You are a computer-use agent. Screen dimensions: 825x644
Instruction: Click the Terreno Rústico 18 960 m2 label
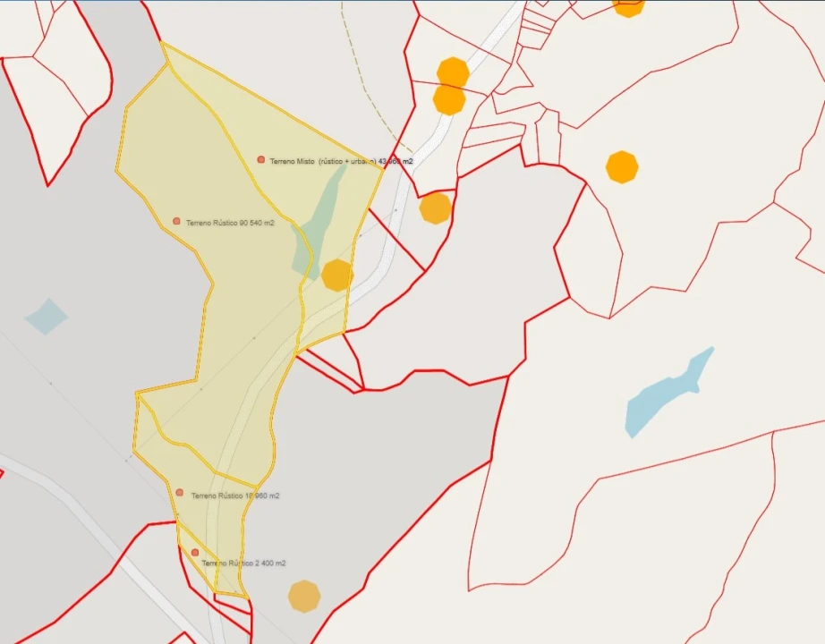[x=235, y=496]
